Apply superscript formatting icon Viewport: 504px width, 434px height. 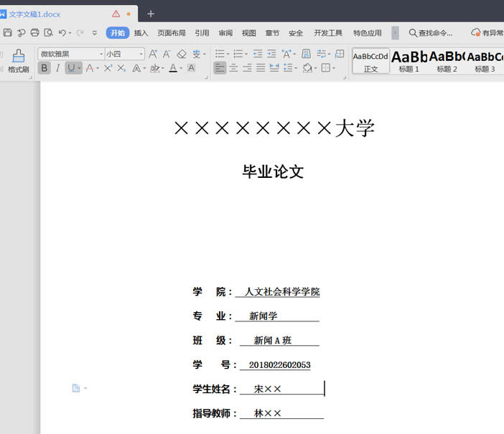tap(108, 68)
